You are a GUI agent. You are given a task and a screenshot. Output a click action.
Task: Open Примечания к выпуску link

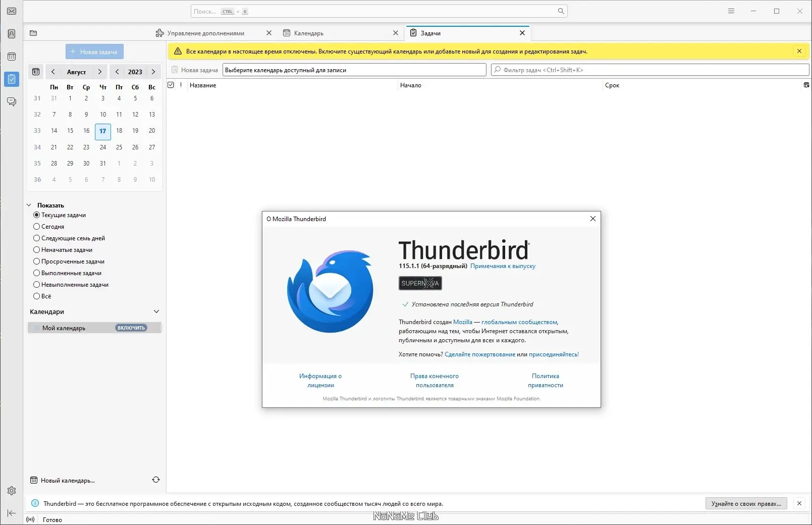(x=503, y=266)
